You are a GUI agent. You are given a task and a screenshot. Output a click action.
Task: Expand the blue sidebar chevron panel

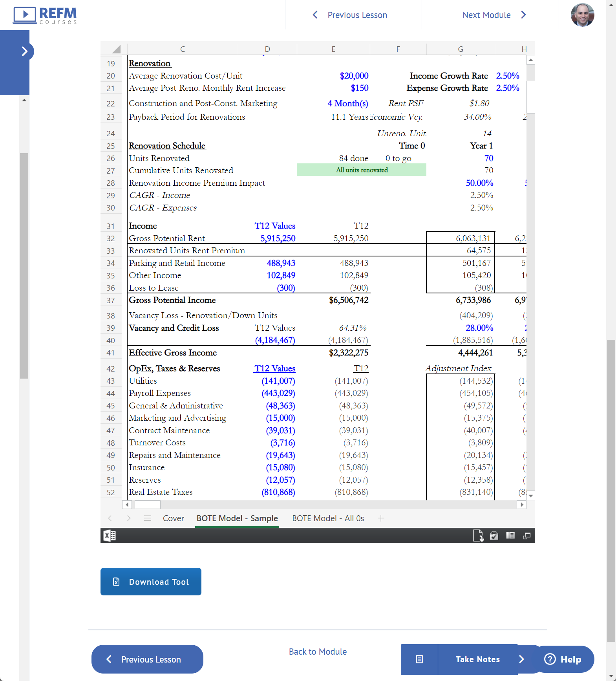pos(24,51)
